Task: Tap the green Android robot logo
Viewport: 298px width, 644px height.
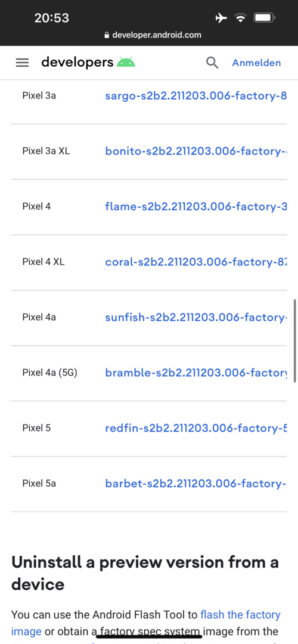Action: [126, 62]
